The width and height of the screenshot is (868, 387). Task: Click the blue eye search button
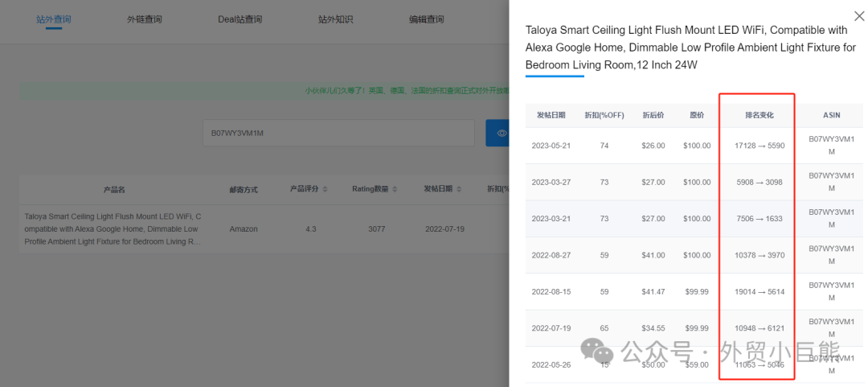point(497,133)
